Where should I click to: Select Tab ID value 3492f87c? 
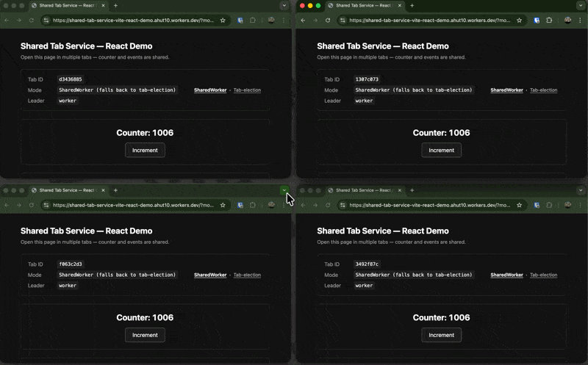(x=367, y=264)
